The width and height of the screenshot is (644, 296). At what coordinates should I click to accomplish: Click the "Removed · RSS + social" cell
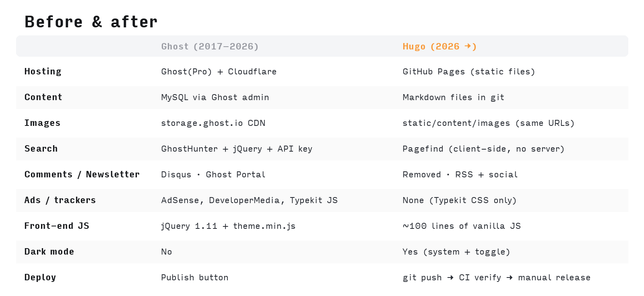(x=460, y=175)
